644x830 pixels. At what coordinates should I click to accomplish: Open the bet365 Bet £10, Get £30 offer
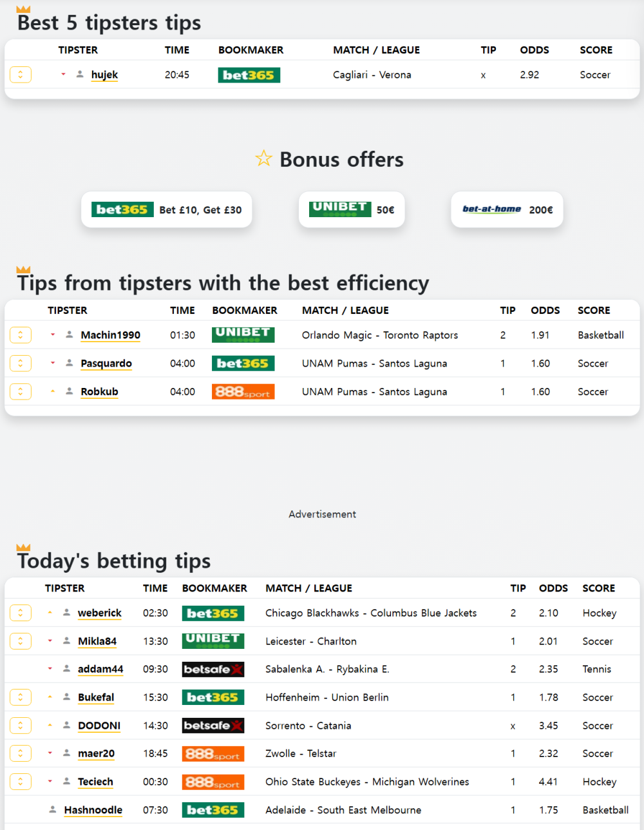[166, 209]
